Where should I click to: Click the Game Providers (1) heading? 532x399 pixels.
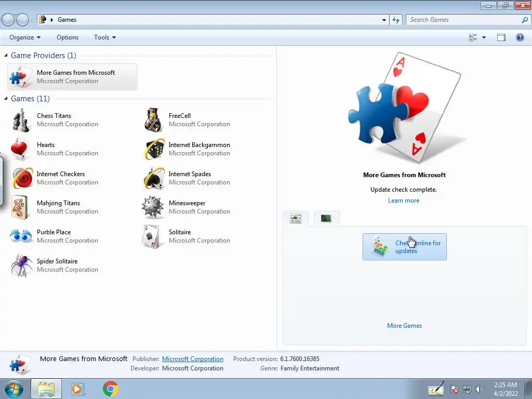click(x=44, y=55)
